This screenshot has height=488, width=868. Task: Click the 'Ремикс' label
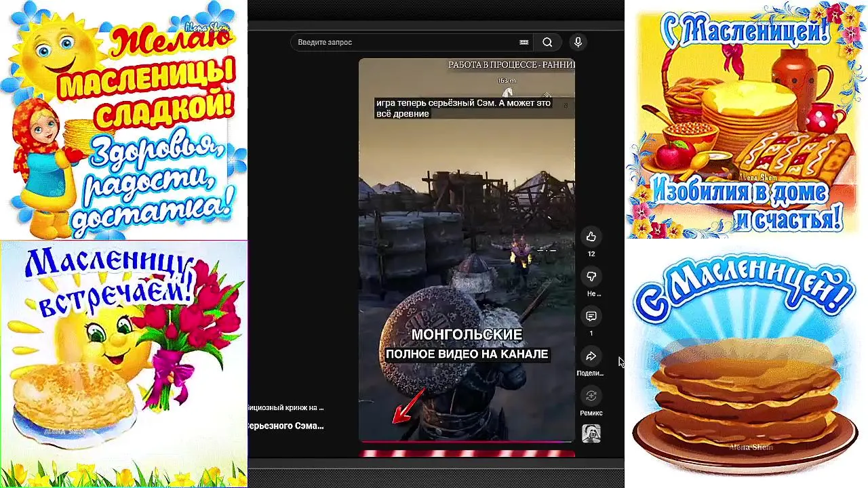pyautogui.click(x=591, y=413)
